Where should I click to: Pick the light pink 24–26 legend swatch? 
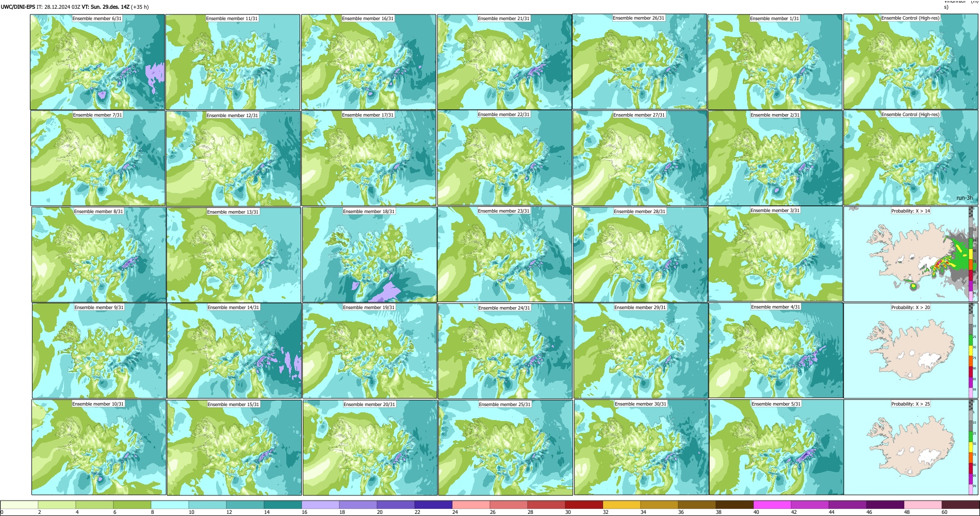tap(471, 505)
